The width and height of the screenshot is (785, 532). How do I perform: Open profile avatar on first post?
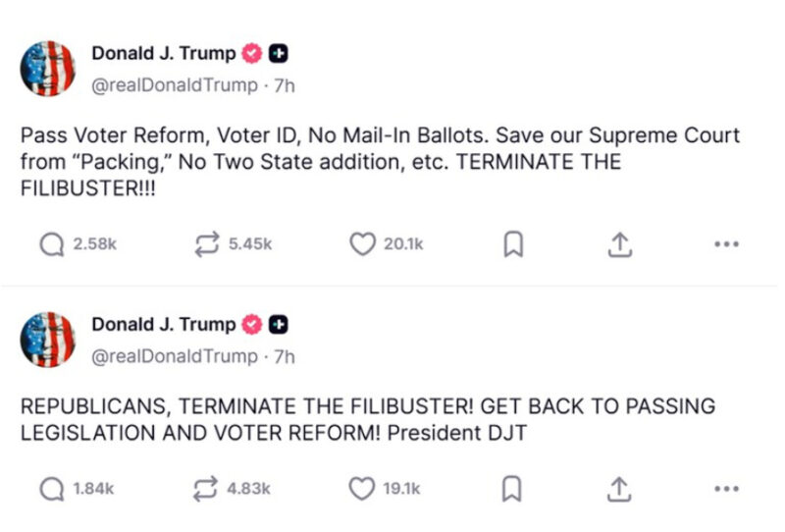[47, 69]
